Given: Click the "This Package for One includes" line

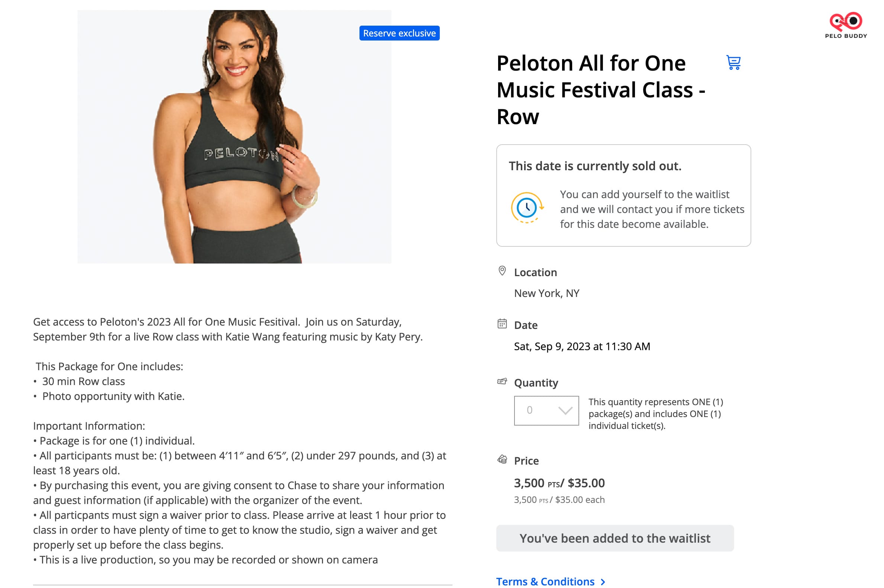Looking at the screenshot, I should pyautogui.click(x=109, y=366).
